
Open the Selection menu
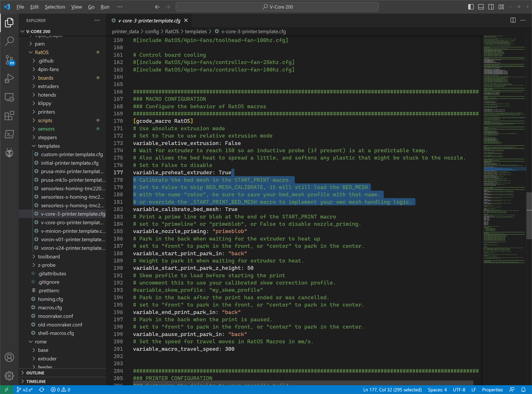55,7
